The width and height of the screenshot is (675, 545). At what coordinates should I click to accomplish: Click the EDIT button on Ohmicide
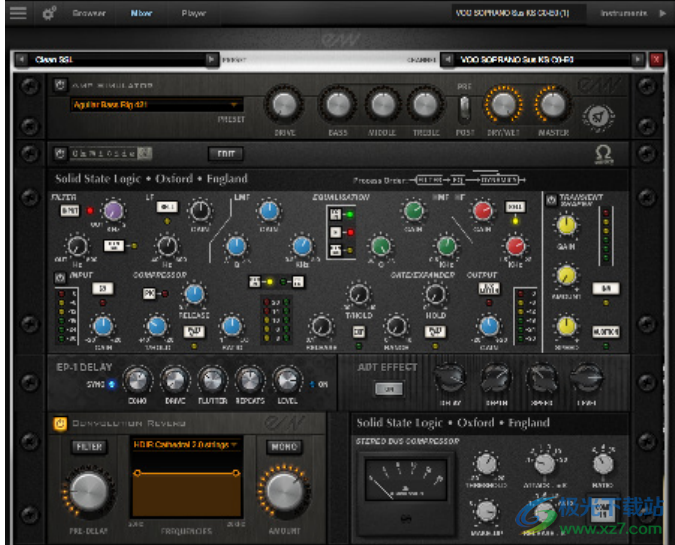click(x=226, y=154)
